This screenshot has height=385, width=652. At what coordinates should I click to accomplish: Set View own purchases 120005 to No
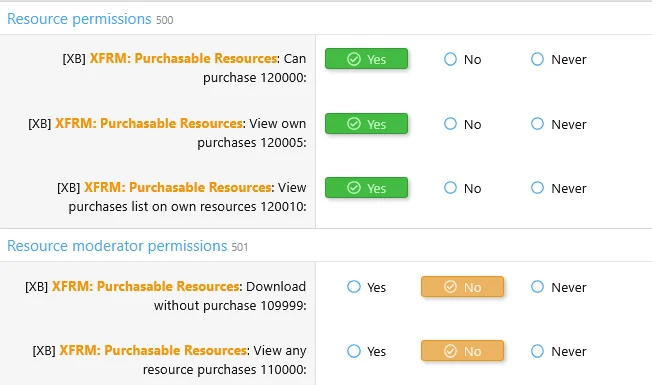coord(462,124)
